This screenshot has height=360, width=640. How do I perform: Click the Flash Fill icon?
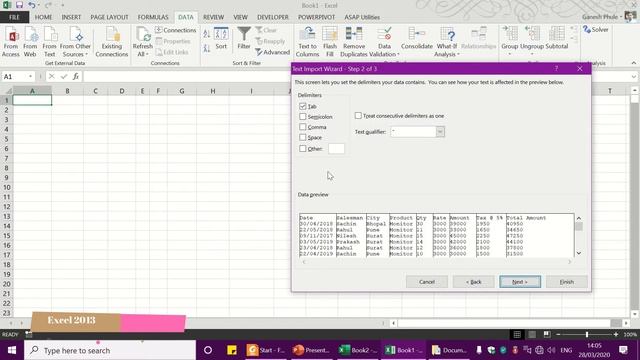pyautogui.click(x=330, y=34)
